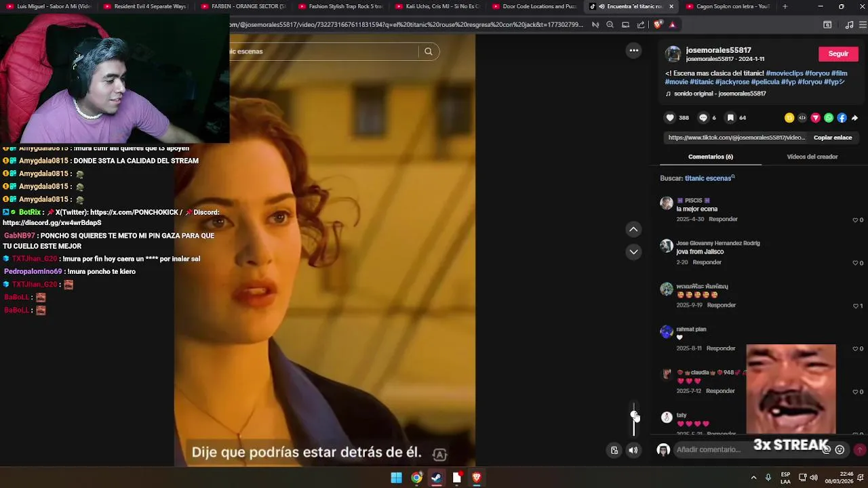
Task: Click the ESP LAA language indicator
Action: 785,478
